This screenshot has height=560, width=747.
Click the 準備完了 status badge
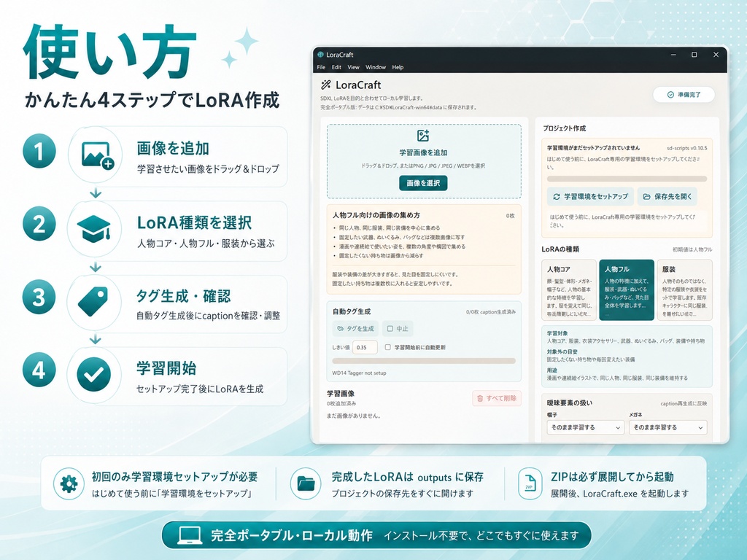tap(684, 95)
